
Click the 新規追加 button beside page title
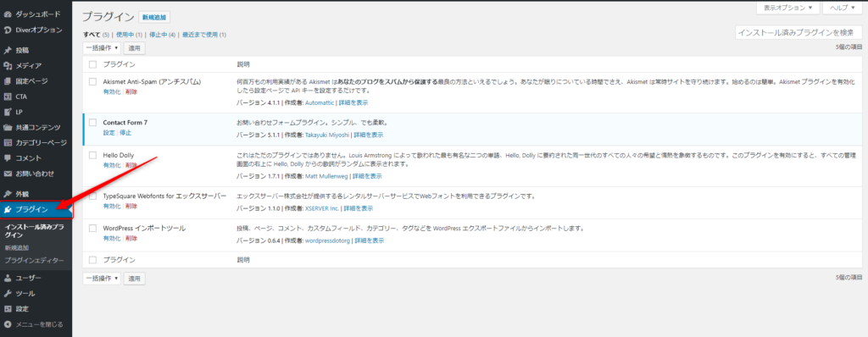pyautogui.click(x=154, y=17)
